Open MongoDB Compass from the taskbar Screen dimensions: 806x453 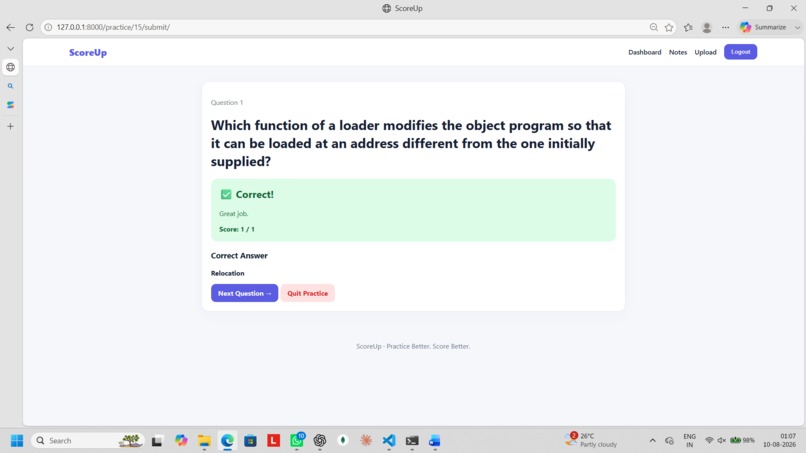coord(343,441)
